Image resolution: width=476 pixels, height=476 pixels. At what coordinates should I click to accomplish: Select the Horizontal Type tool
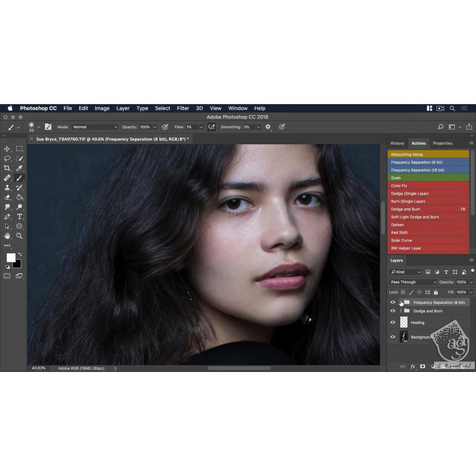tap(20, 216)
